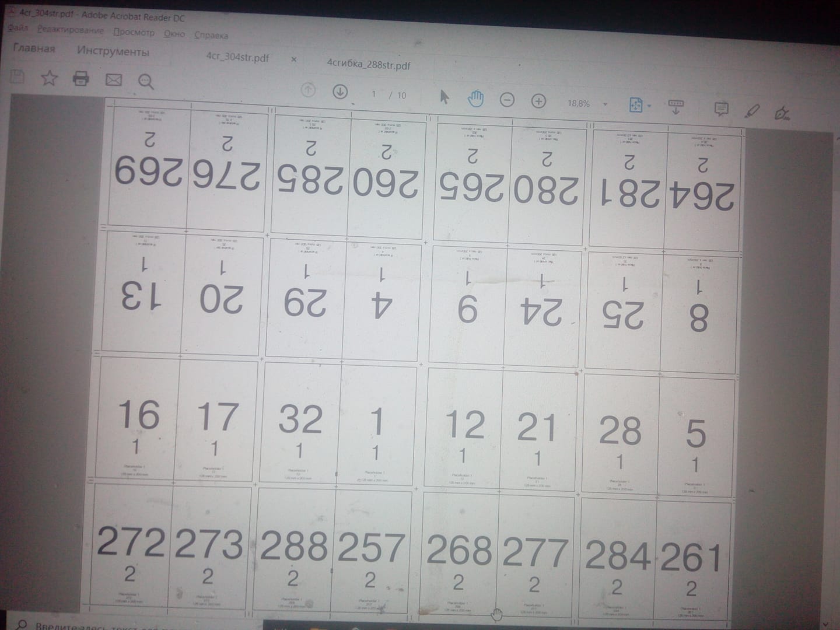Click upside-down page cell numbered 24
This screenshot has height=630, width=840.
tap(541, 308)
